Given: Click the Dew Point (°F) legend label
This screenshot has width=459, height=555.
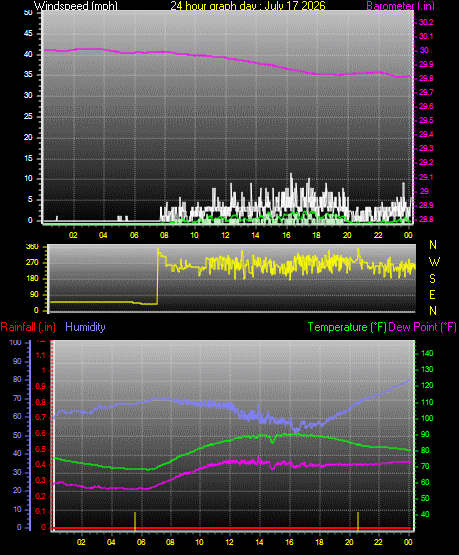Looking at the screenshot, I should (x=423, y=327).
